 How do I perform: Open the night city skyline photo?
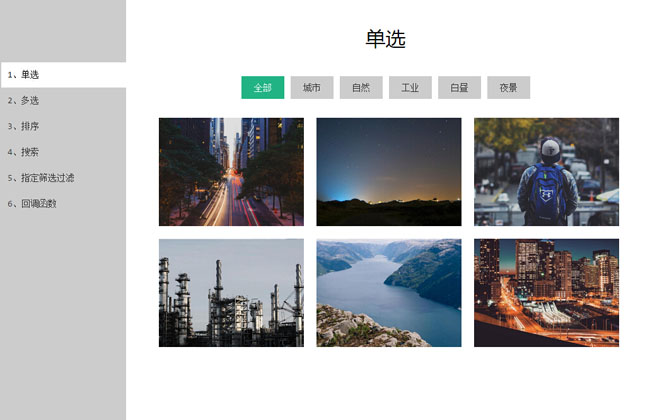tap(546, 293)
